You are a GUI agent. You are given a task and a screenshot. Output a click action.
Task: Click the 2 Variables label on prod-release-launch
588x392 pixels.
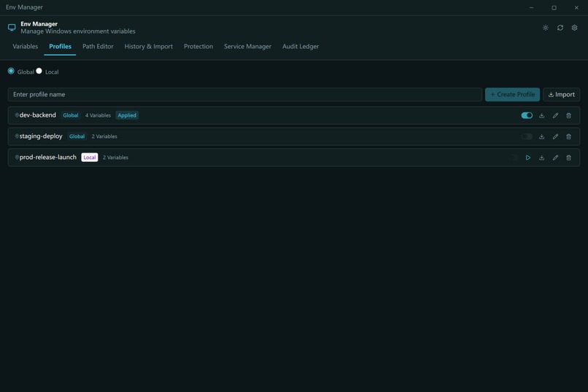coord(115,158)
